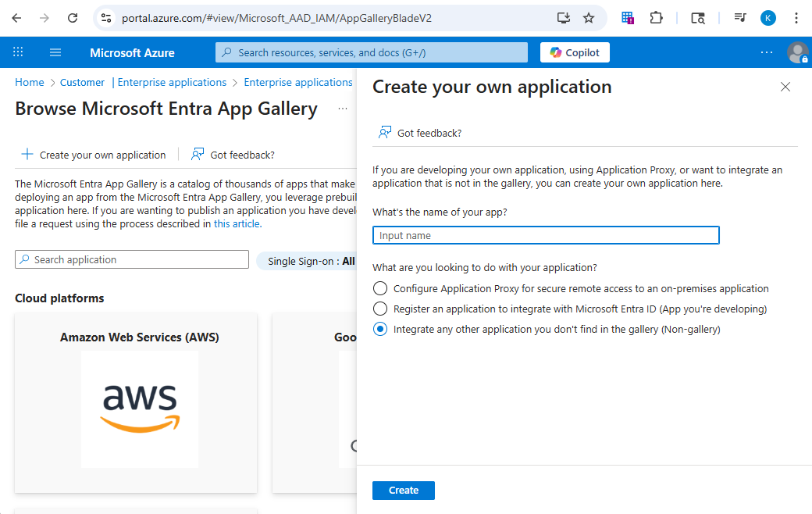Click Create your own application text in toolbar
Screen dimensions: 812x514
[x=102, y=155]
